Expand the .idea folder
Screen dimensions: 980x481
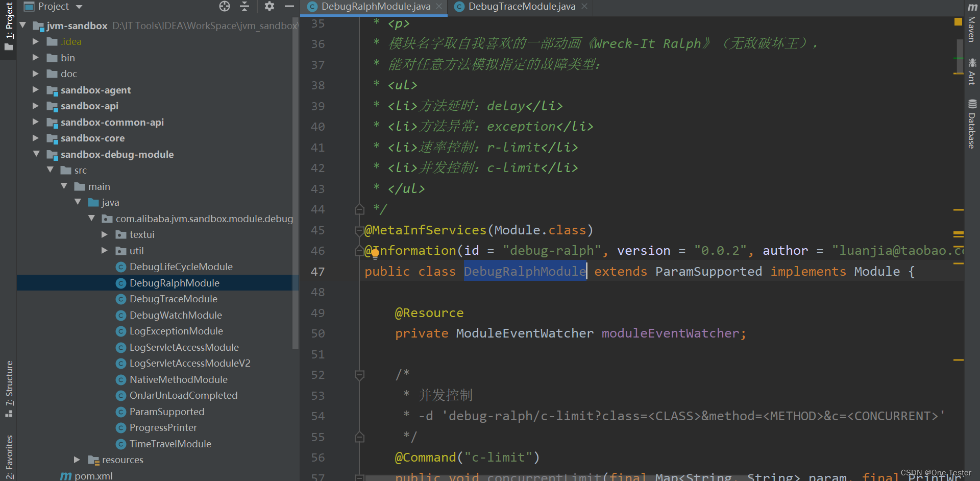[36, 41]
